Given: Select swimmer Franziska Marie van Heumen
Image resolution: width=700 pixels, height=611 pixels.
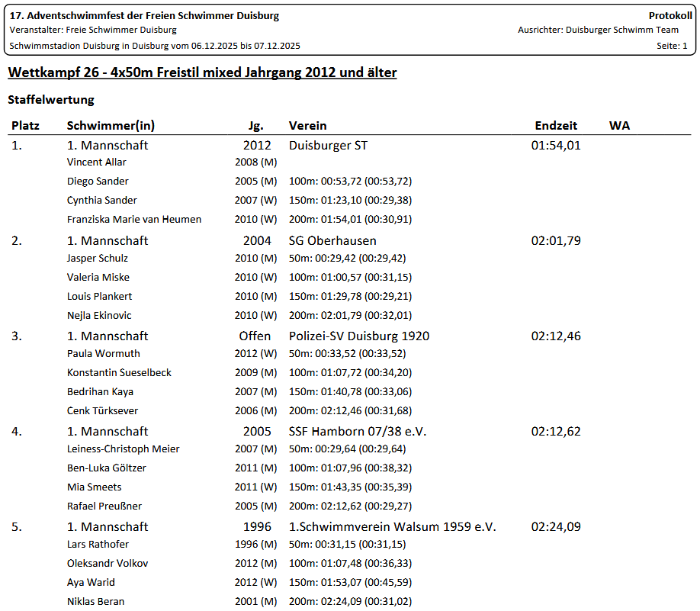Looking at the screenshot, I should (x=134, y=220).
